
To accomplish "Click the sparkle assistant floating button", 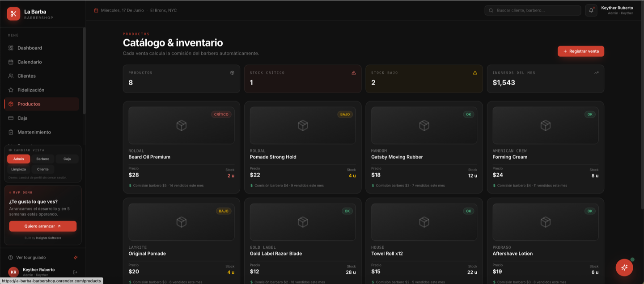I will (624, 267).
